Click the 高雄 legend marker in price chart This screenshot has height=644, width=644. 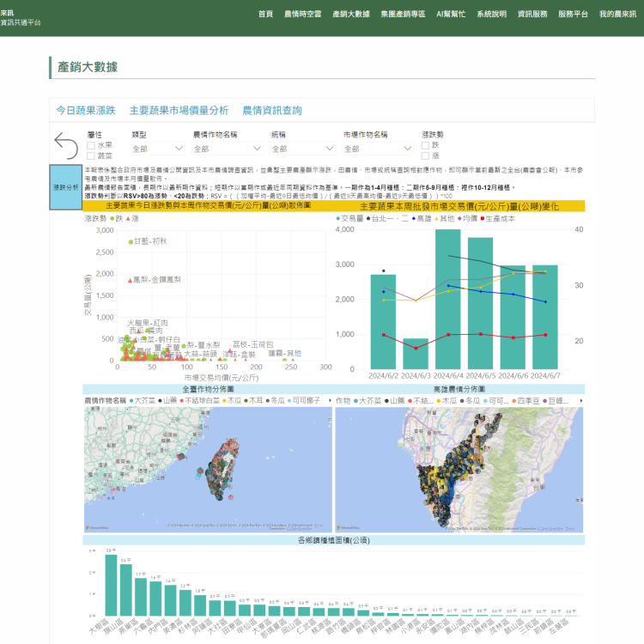[412, 219]
